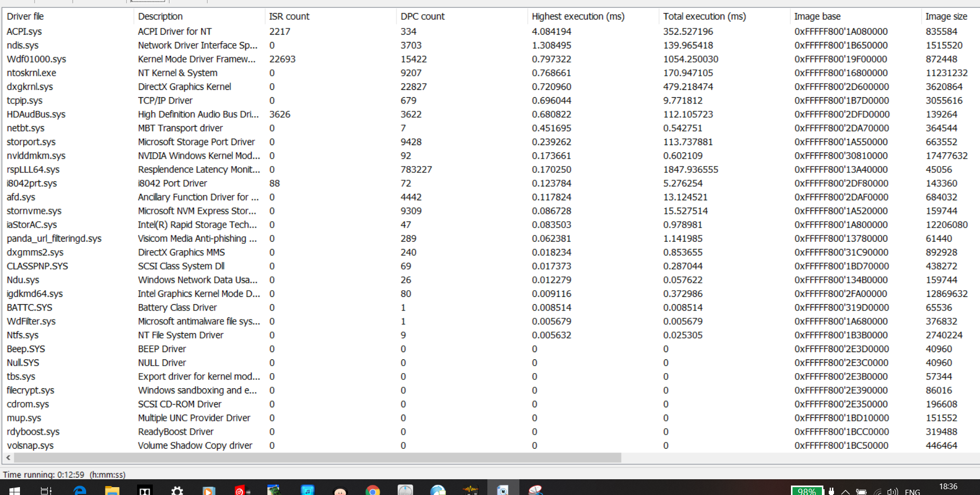Select the stornvme.sys row
Viewport: 980px width, 495px height.
pos(491,211)
